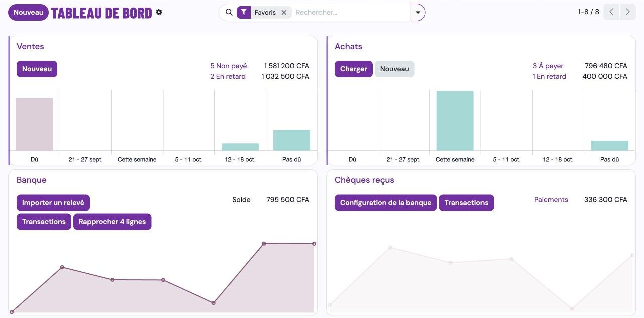The width and height of the screenshot is (644, 318).
Task: Click the Achats Cette semaine bar
Action: click(x=455, y=121)
